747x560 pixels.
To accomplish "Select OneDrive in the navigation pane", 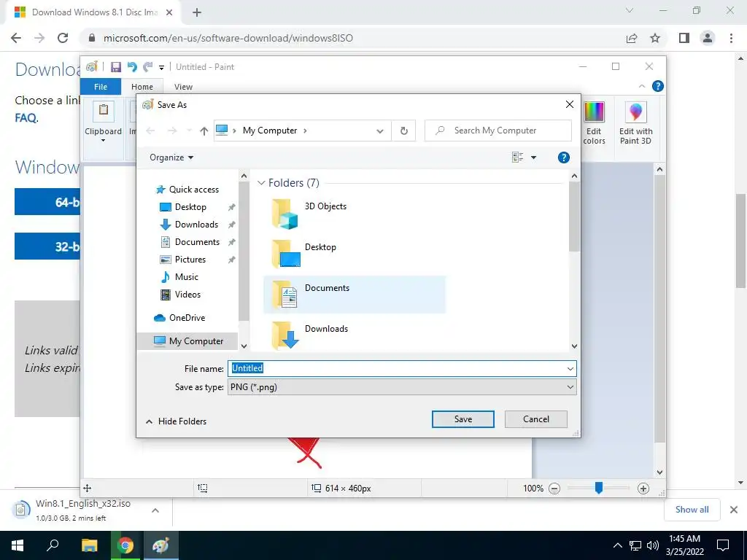I will click(187, 318).
